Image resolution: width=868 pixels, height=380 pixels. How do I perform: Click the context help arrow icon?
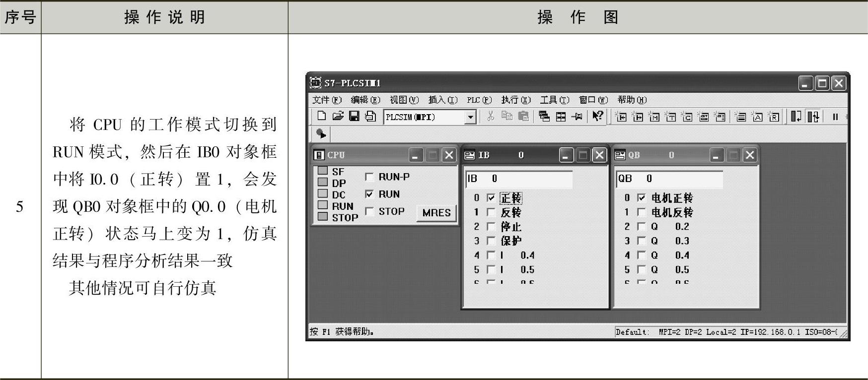click(598, 116)
